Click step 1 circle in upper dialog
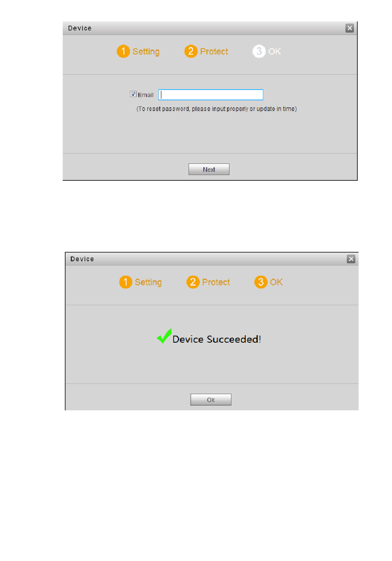392x561 pixels. [x=123, y=51]
